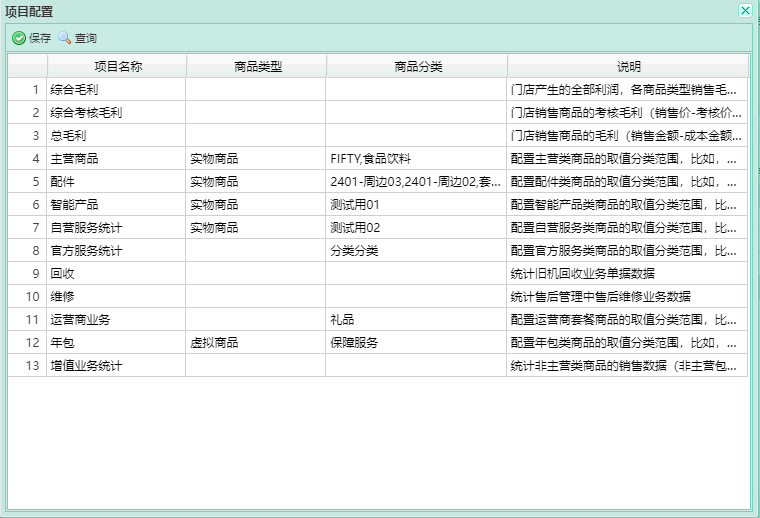Click the 礼品 category cell of 运营商业务
The height and width of the screenshot is (518, 760).
[417, 319]
